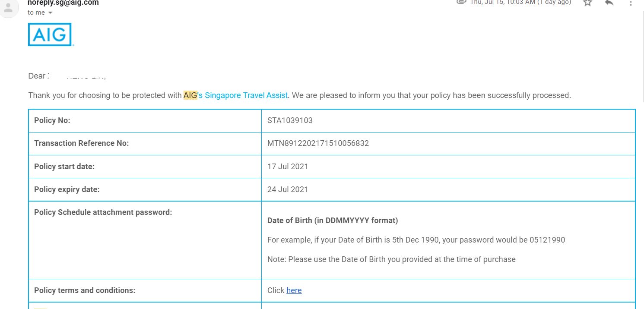Click the "Policy Schedule attachment password" label
The height and width of the screenshot is (309, 644).
103,212
